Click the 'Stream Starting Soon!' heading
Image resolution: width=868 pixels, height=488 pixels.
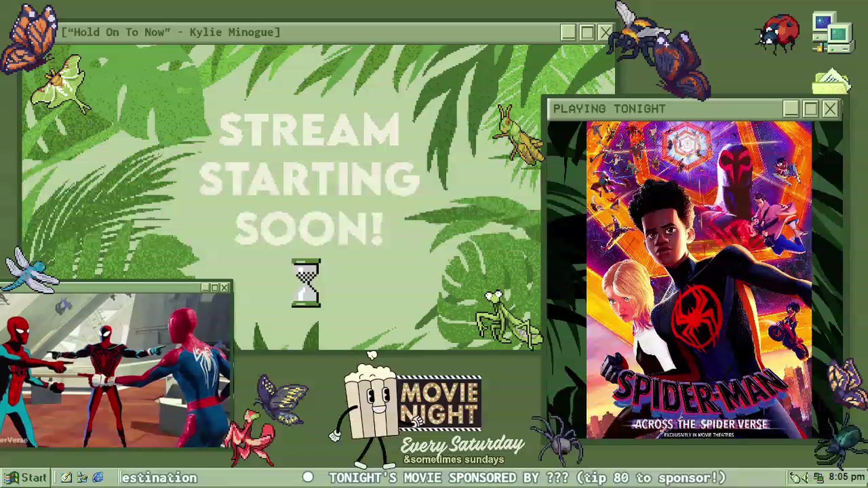tap(310, 179)
